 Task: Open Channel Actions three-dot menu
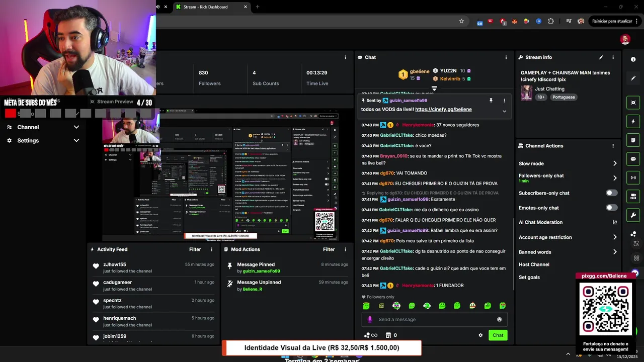(613, 146)
